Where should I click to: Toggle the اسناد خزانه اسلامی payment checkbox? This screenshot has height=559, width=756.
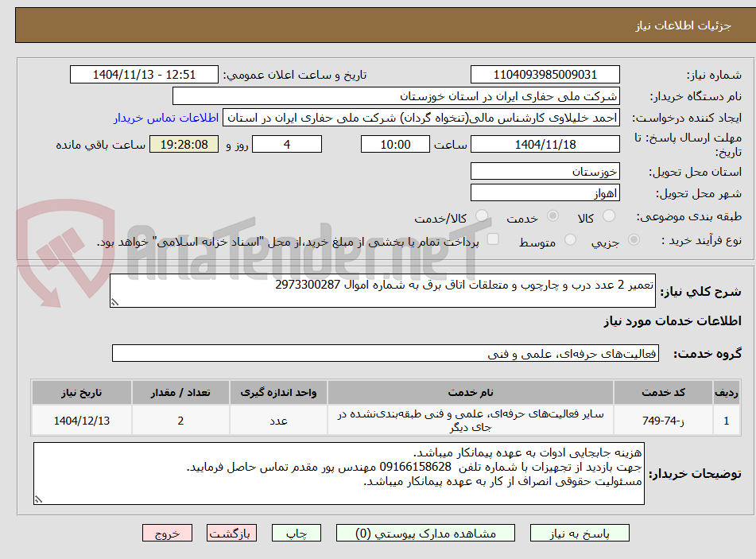point(493,239)
